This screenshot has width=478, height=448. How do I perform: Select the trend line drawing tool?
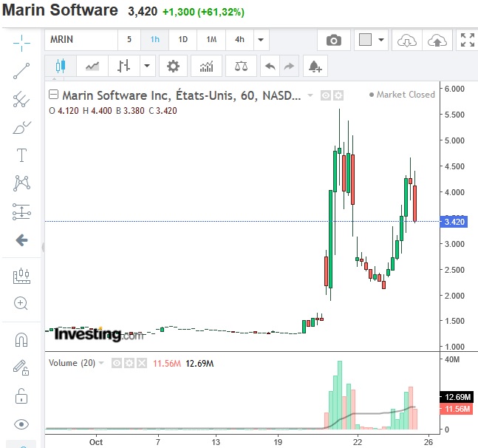(x=21, y=71)
